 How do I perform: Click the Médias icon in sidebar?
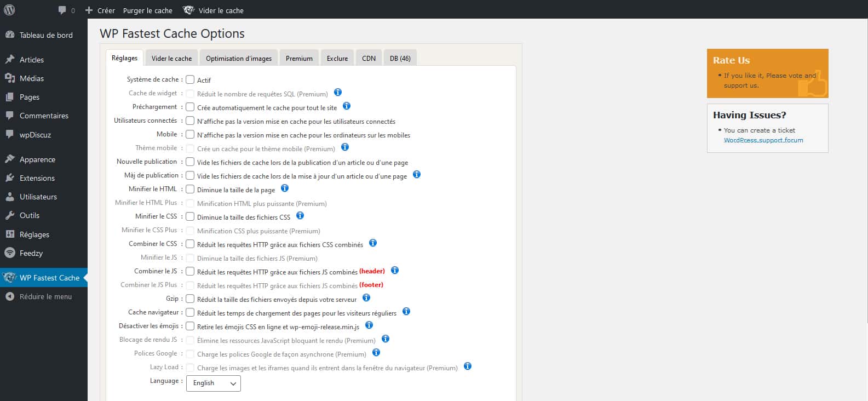point(10,78)
